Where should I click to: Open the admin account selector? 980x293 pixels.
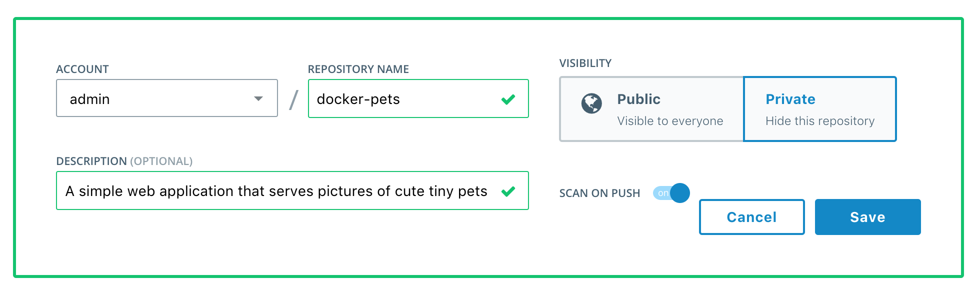click(160, 98)
